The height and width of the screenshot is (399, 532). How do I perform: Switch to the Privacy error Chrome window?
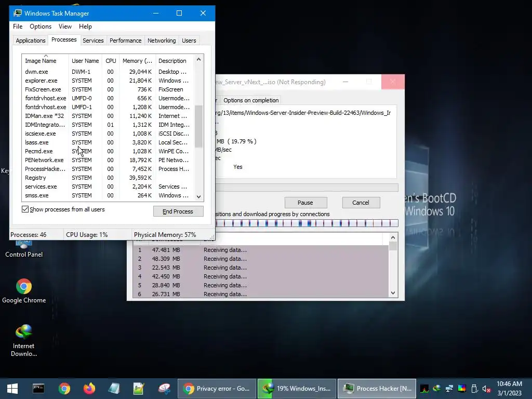click(217, 389)
